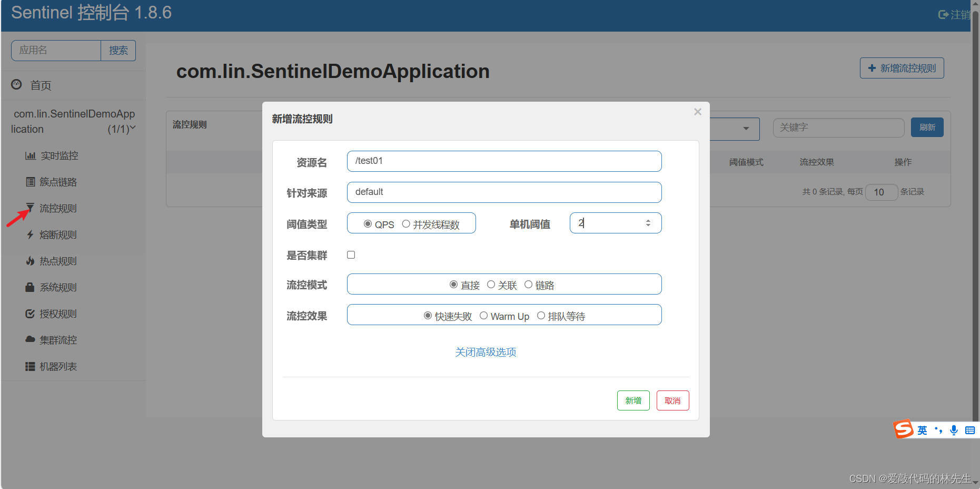Click the 阈值模式 column header
The height and width of the screenshot is (489, 980).
pos(746,162)
